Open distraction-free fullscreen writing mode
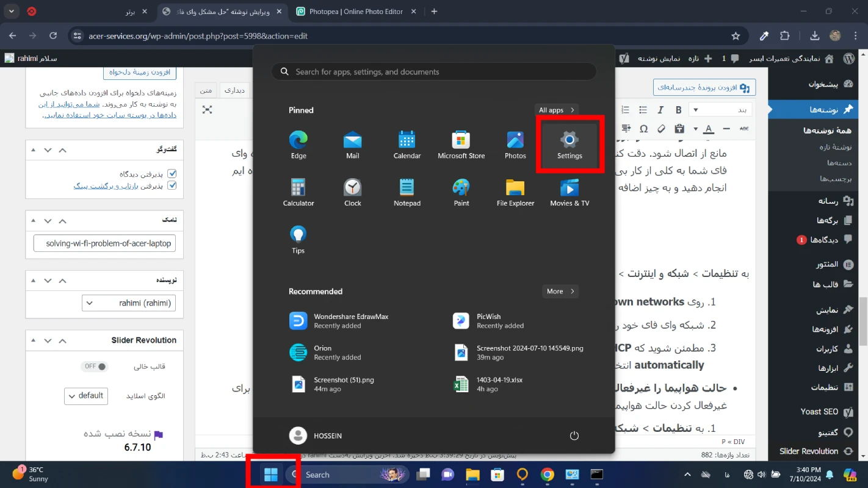Screen dimensions: 868x488 click(x=207, y=110)
